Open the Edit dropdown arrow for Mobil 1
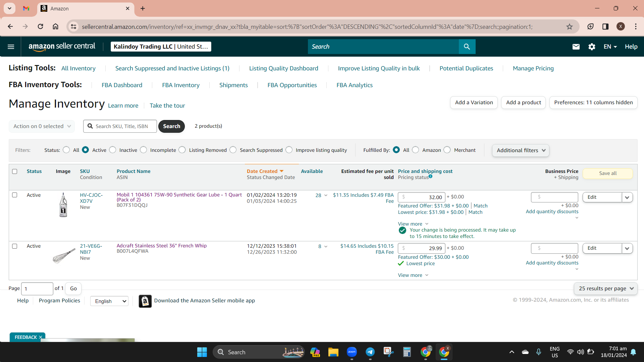The width and height of the screenshot is (644, 362). [627, 197]
